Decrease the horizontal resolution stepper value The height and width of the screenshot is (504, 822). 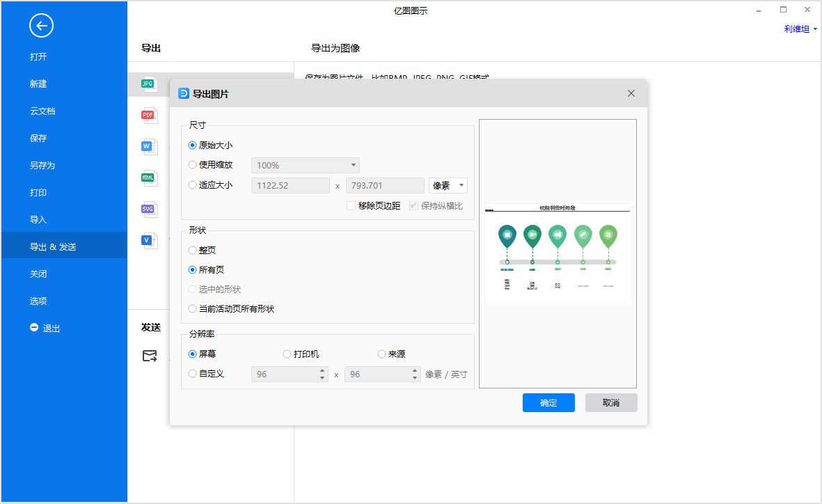point(322,377)
